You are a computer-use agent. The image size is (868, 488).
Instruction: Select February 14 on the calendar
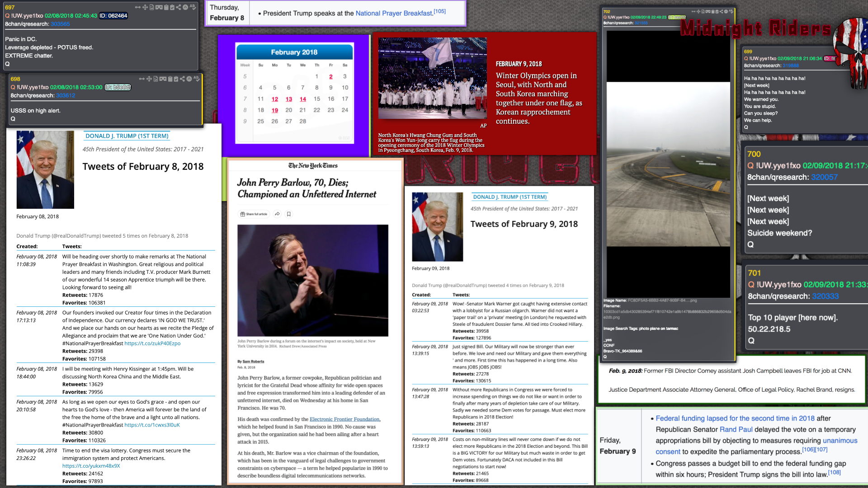pos(303,99)
